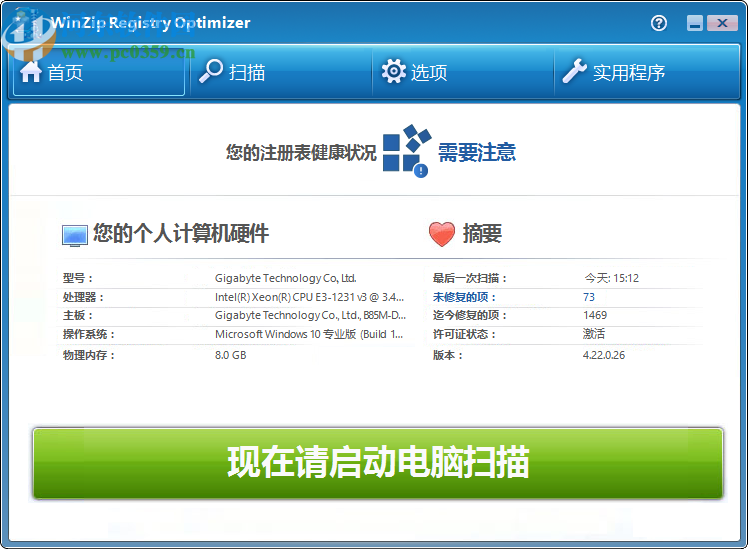Select the 激活 license status value

[594, 334]
